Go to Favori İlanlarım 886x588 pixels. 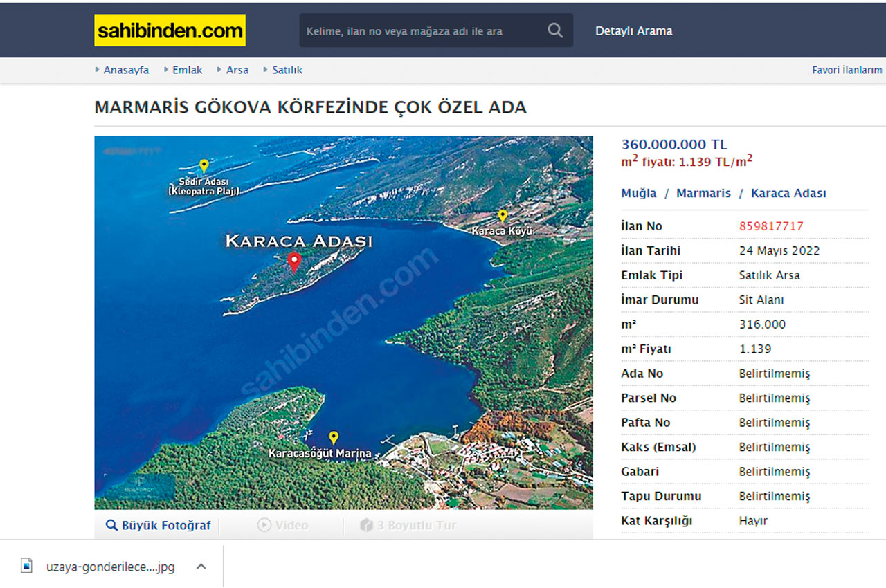pos(846,70)
